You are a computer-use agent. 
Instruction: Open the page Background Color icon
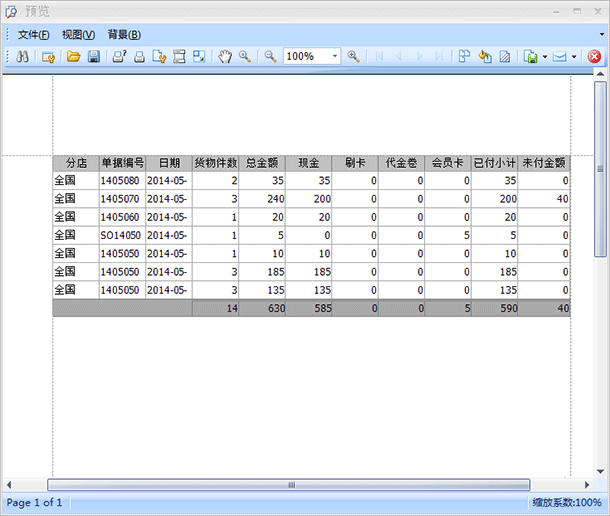pyautogui.click(x=485, y=57)
